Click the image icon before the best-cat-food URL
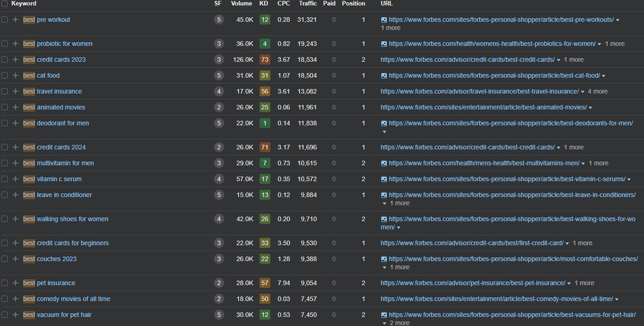The image size is (644, 326). click(x=384, y=76)
